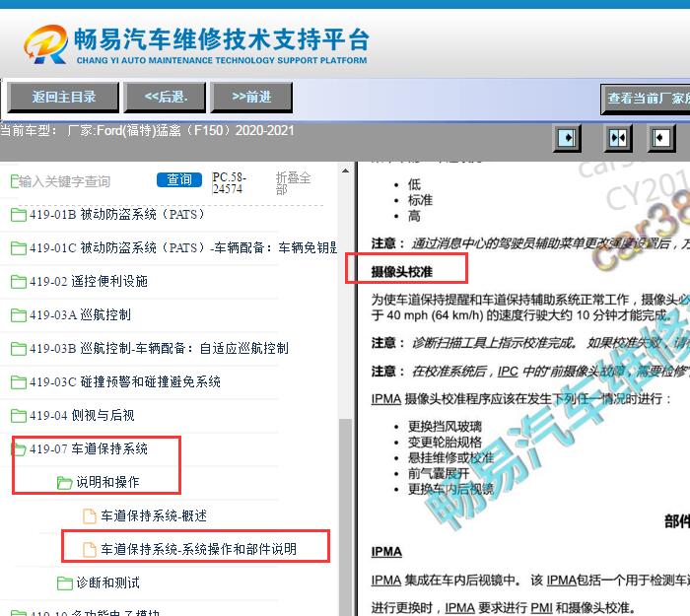Expand 419-03B 自适应巡航控制 node
Screen dimensions: 690x616
159,349
